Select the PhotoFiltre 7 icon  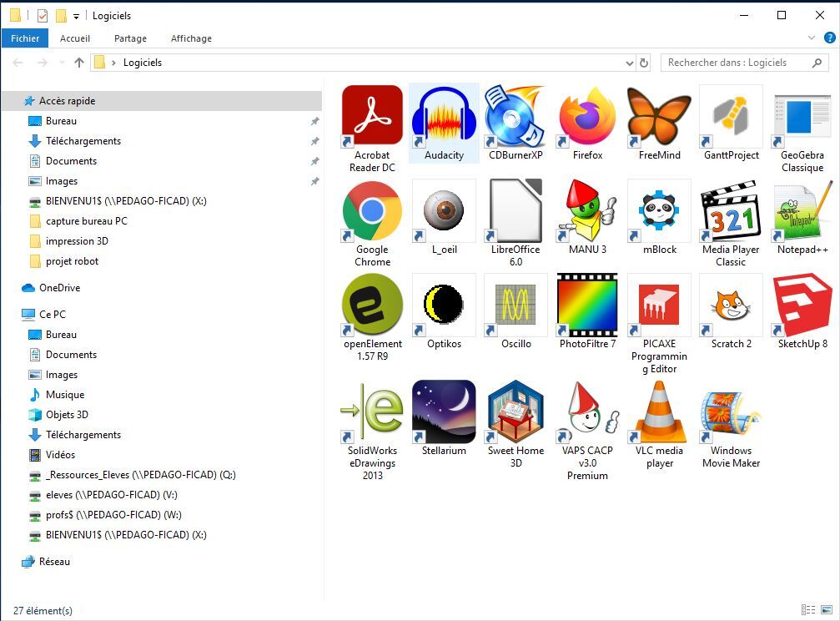point(588,305)
